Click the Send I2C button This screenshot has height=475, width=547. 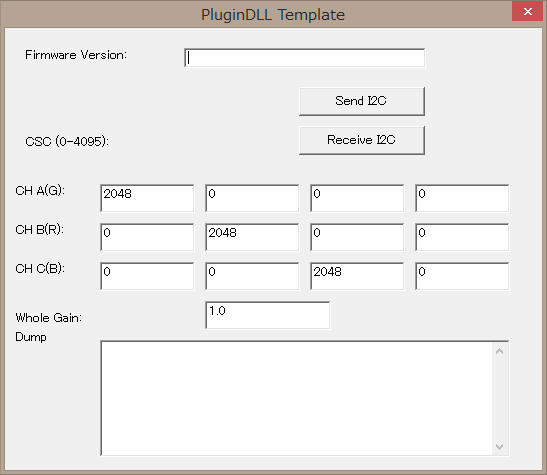[x=362, y=101]
